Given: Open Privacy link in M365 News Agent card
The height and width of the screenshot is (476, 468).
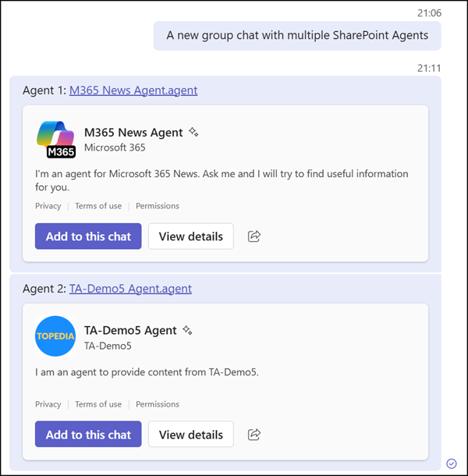Looking at the screenshot, I should pos(48,206).
